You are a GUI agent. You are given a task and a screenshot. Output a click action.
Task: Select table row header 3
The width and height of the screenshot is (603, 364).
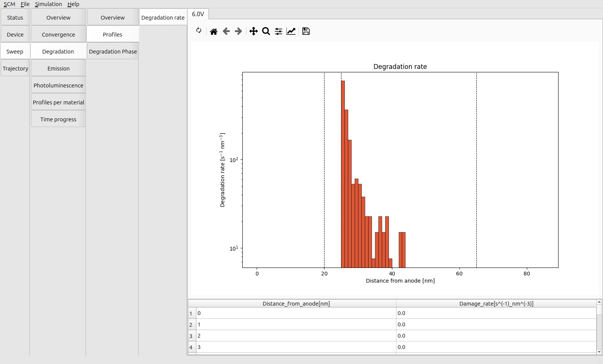(x=191, y=336)
